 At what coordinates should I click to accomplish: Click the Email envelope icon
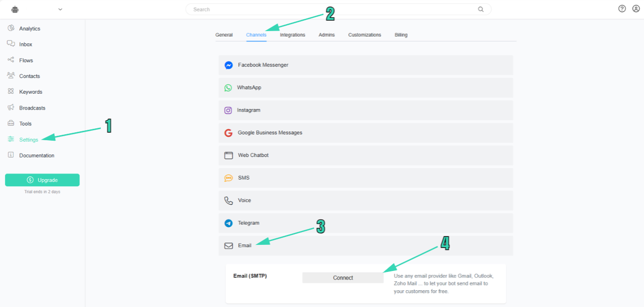[x=228, y=245]
